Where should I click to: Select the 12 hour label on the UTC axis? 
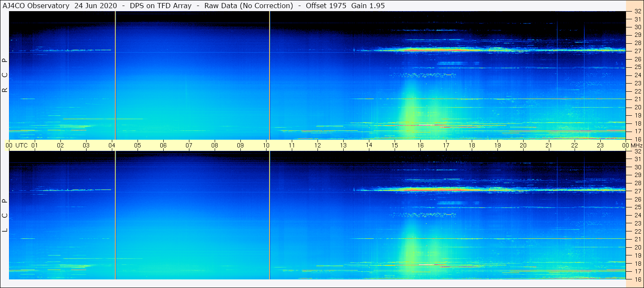coord(318,145)
